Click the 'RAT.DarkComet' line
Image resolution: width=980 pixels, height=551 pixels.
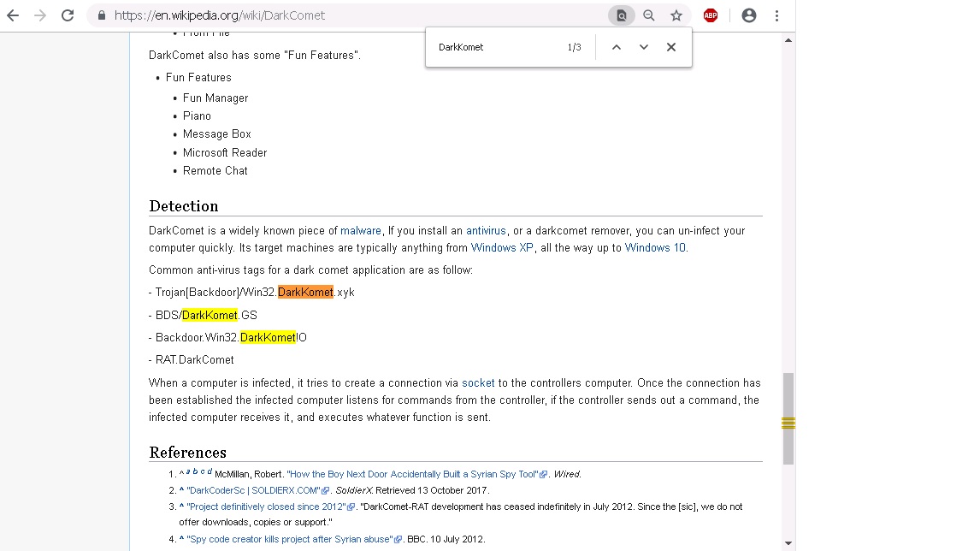pos(192,360)
